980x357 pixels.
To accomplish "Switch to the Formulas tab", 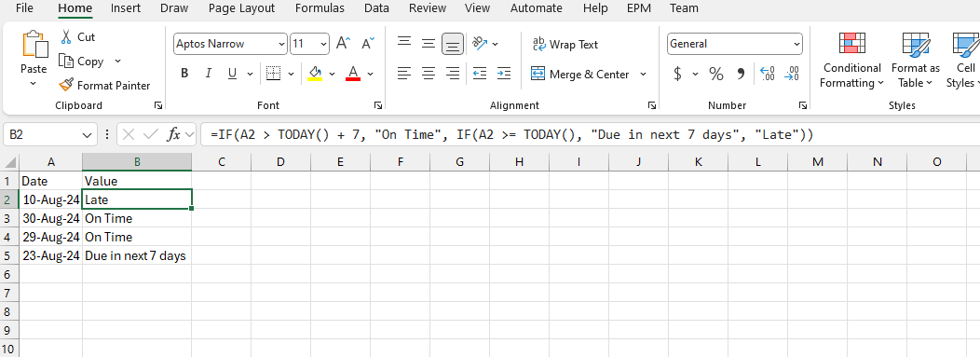I will (320, 8).
